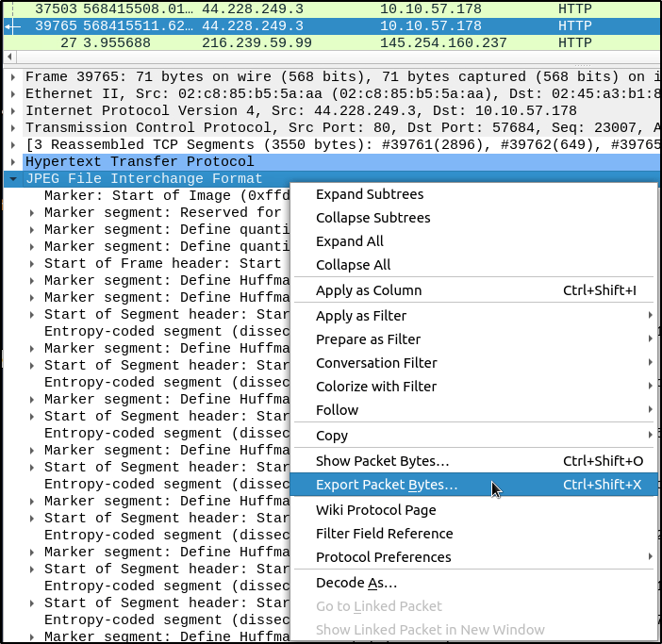Select Show Packet Bytes menu entry
The height and width of the screenshot is (644, 662).
pyautogui.click(x=382, y=461)
